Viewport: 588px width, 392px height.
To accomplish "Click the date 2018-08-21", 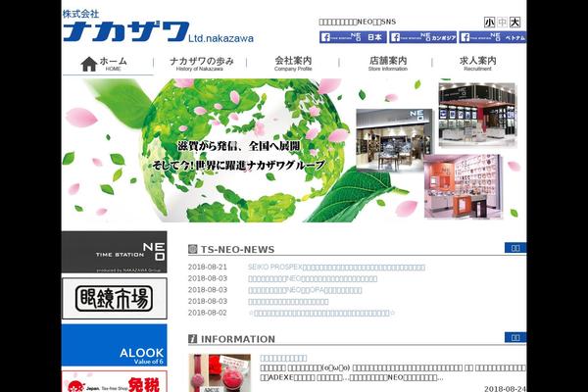I will coord(208,268).
